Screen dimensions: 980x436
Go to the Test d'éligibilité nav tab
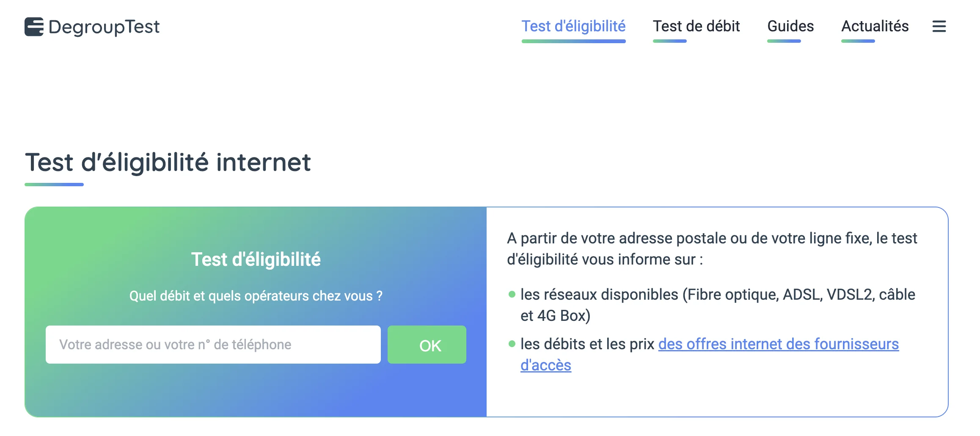point(573,26)
